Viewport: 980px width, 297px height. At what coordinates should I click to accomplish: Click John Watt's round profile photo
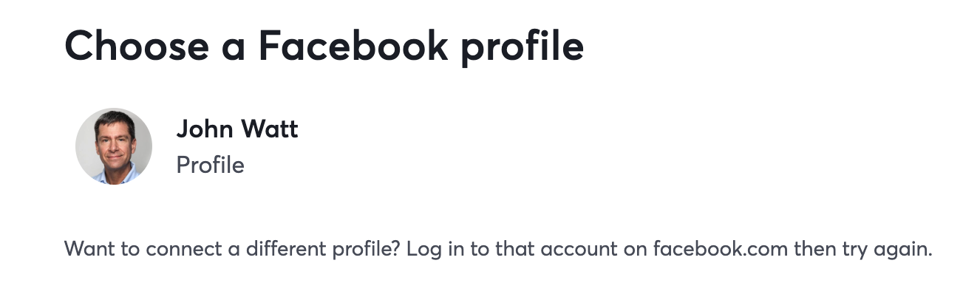point(114,146)
